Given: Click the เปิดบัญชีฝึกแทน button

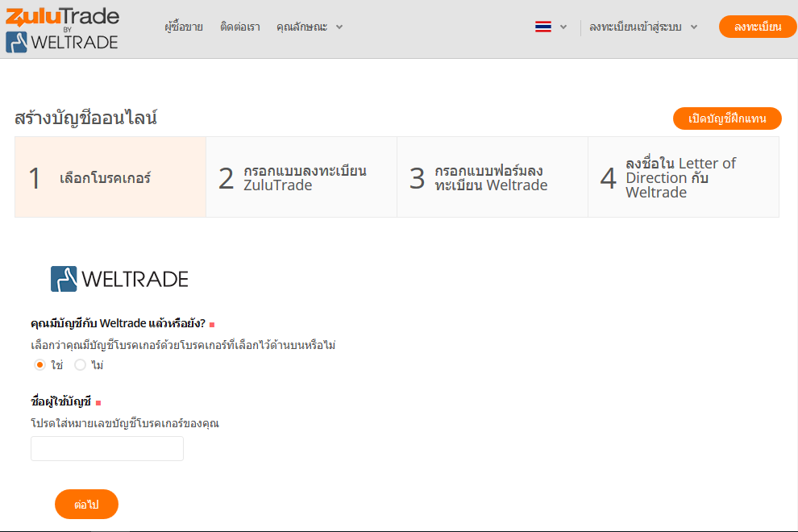Looking at the screenshot, I should tap(727, 118).
